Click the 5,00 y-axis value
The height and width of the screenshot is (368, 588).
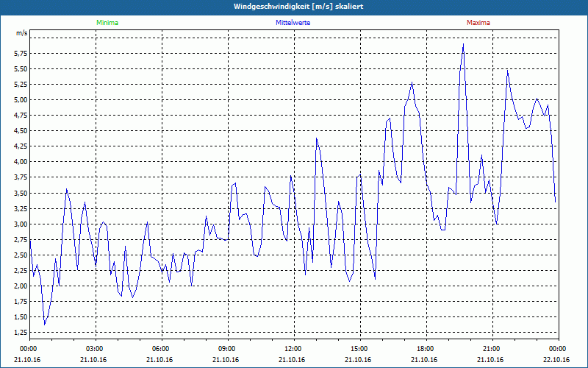(x=22, y=100)
